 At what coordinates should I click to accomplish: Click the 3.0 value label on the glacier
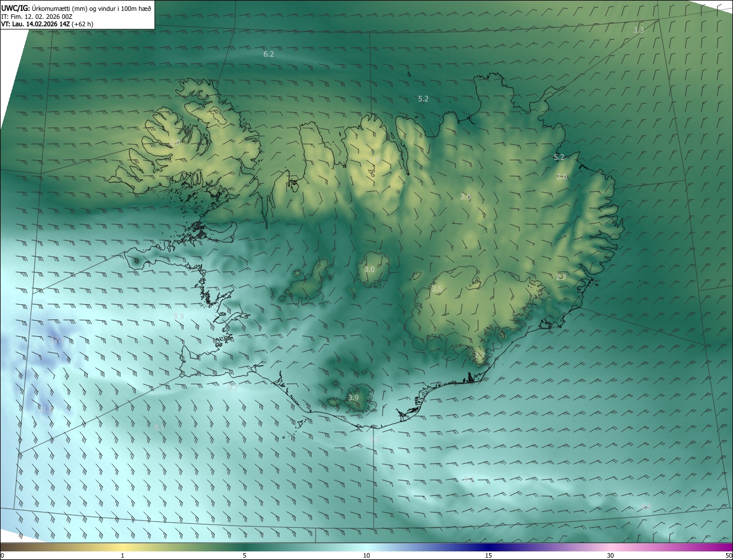click(x=369, y=270)
